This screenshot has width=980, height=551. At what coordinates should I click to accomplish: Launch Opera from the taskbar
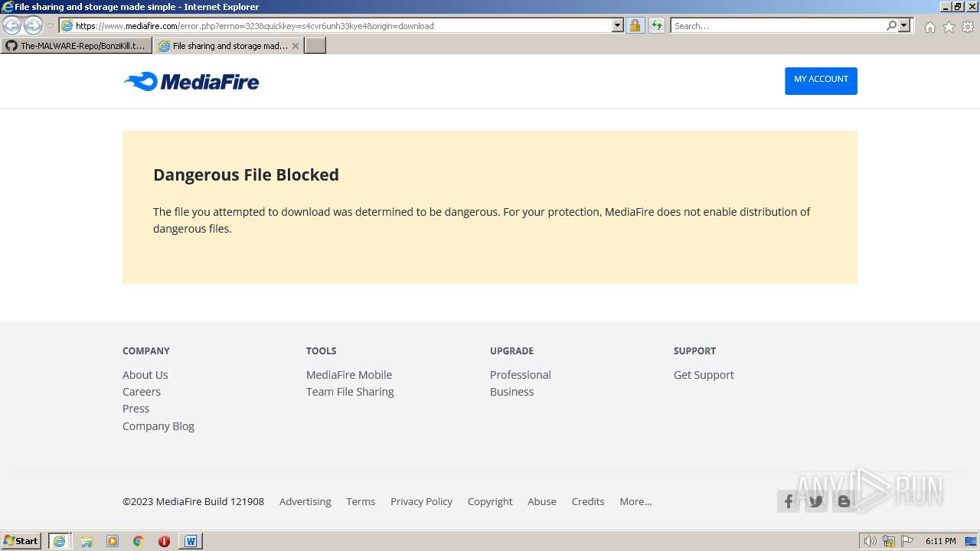(164, 541)
